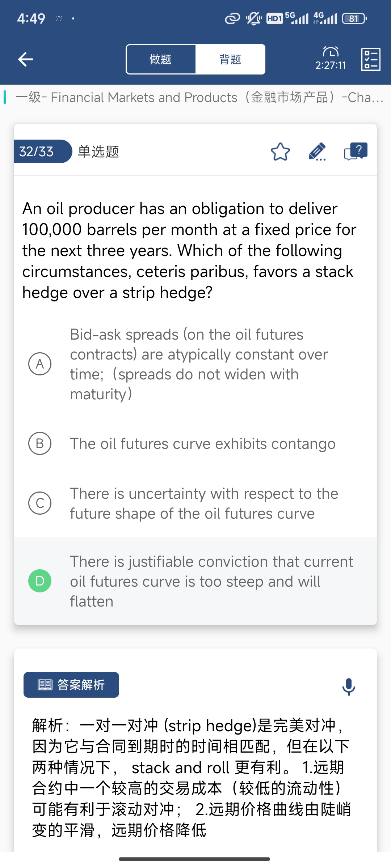The width and height of the screenshot is (391, 868).
Task: Tap the microphone icon in analysis
Action: click(x=349, y=686)
